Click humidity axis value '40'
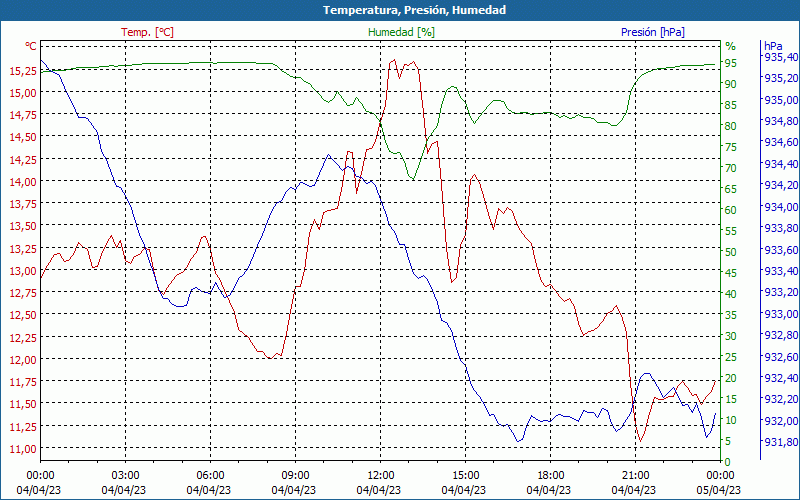 [x=731, y=294]
